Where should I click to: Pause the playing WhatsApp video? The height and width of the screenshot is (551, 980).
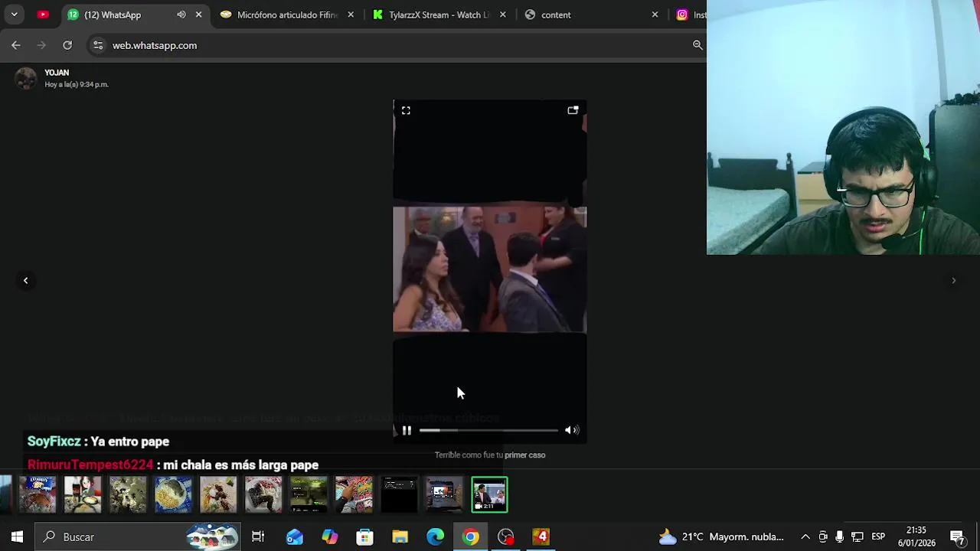click(x=407, y=431)
